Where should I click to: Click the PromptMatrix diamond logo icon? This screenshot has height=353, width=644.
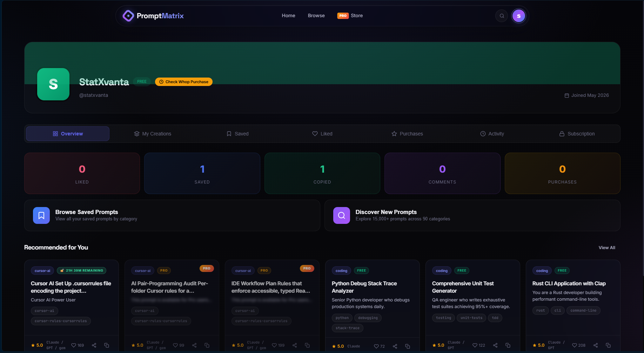coord(128,16)
